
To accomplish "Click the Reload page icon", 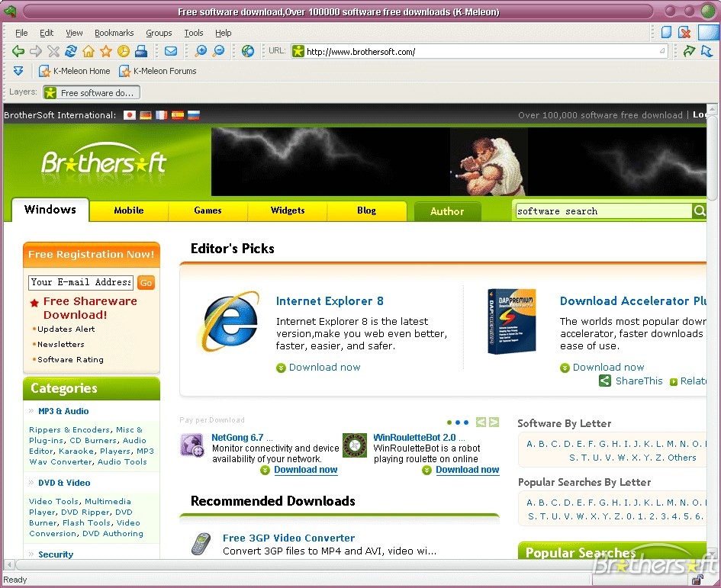I will point(71,51).
